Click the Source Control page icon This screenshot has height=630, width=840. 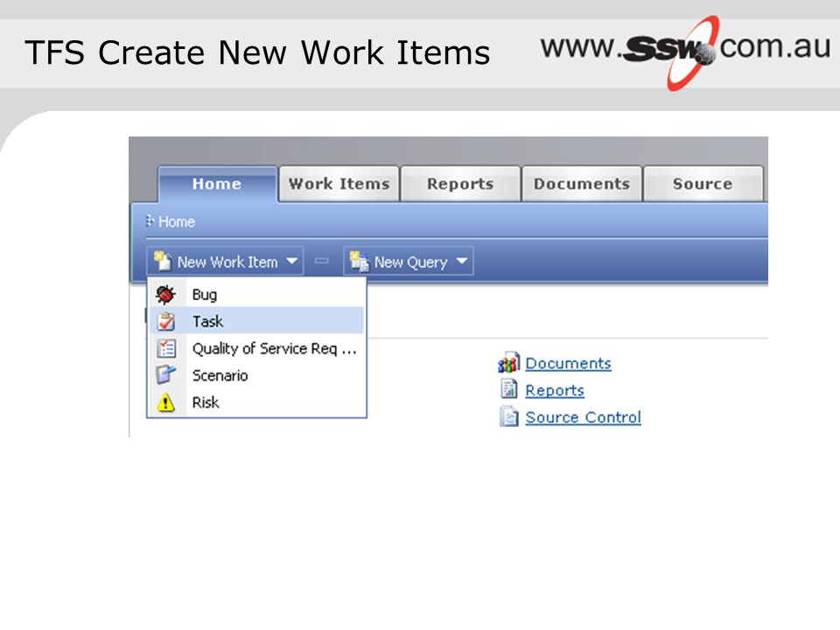(x=509, y=416)
